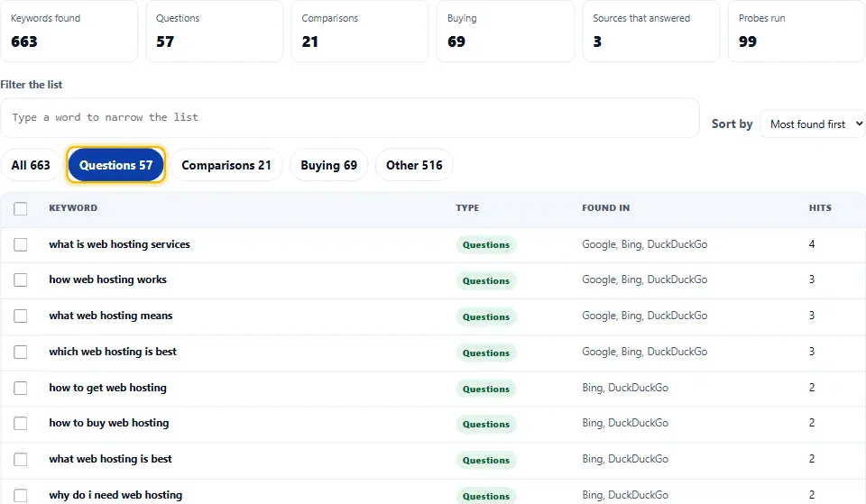Select keyword 'which web hosting is best'
Image resolution: width=866 pixels, height=504 pixels.
pyautogui.click(x=113, y=352)
